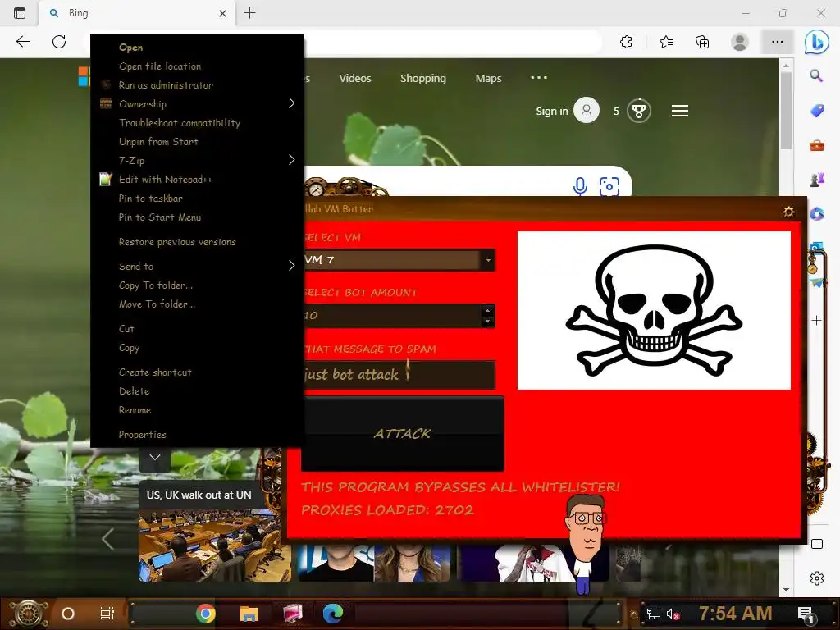Click the Start button on the taskbar
The width and height of the screenshot is (840, 630).
click(x=30, y=614)
